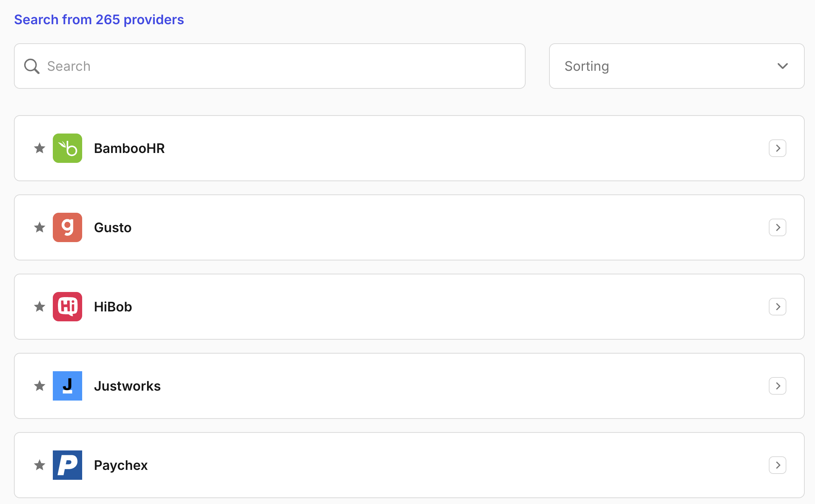Image resolution: width=815 pixels, height=504 pixels.
Task: Open Justworks via its chevron button
Action: [778, 386]
